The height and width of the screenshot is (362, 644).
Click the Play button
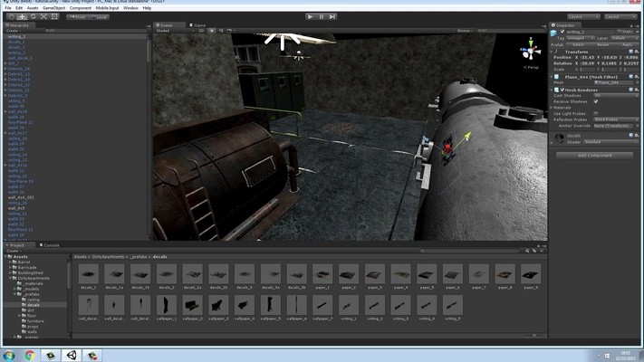[311, 17]
